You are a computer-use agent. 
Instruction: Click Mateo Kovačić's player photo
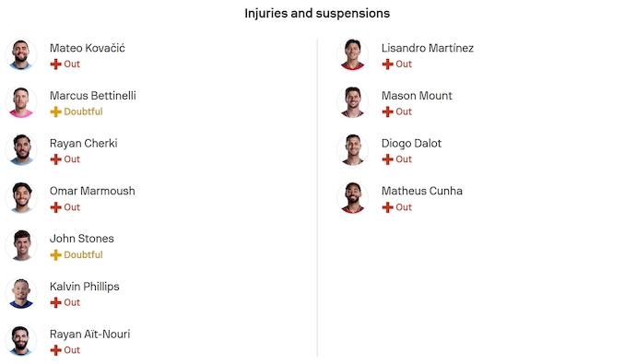tap(21, 54)
